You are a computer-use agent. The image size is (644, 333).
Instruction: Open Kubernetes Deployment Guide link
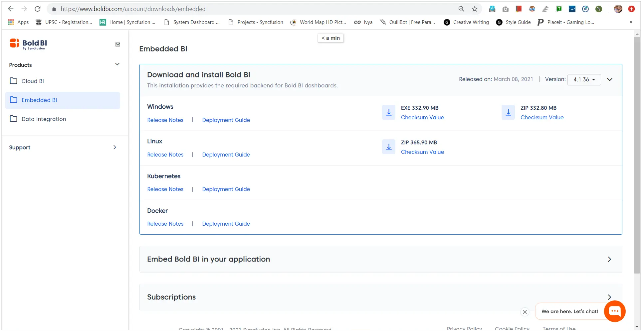tap(226, 189)
